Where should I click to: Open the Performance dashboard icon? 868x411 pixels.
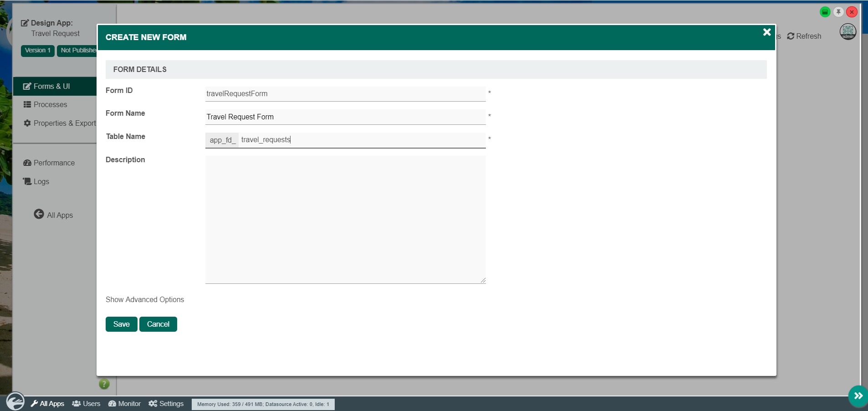[x=27, y=163]
